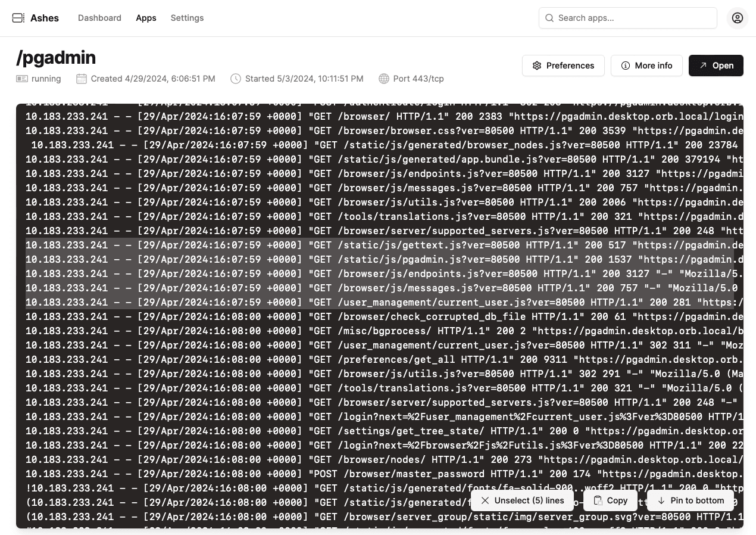Select the /misc/bgprocess/ log line

380,331
